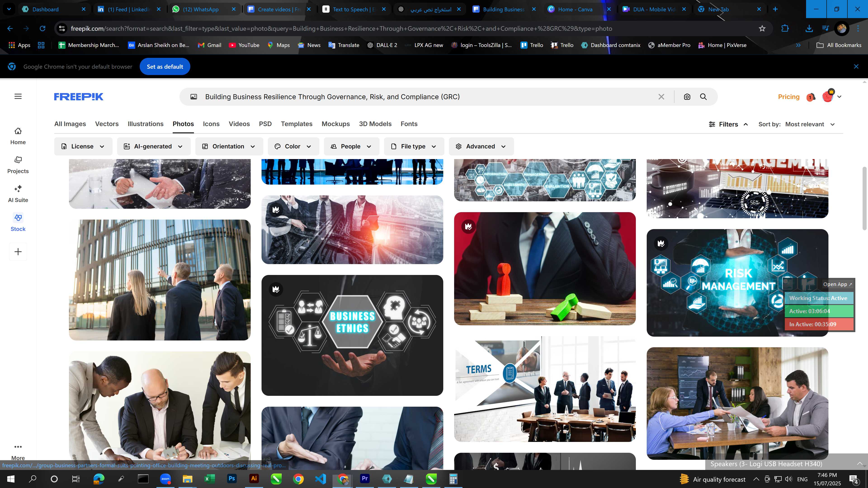
Task: Open Zoom from the taskbar
Action: (x=165, y=479)
